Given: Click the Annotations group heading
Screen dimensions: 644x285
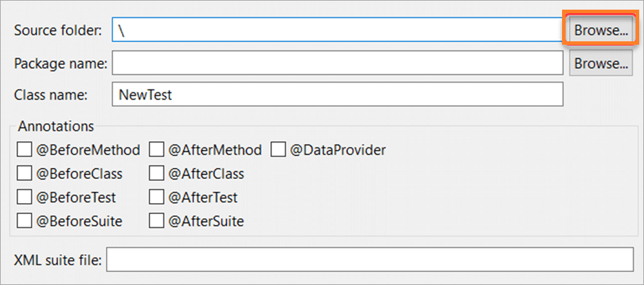Looking at the screenshot, I should [56, 127].
